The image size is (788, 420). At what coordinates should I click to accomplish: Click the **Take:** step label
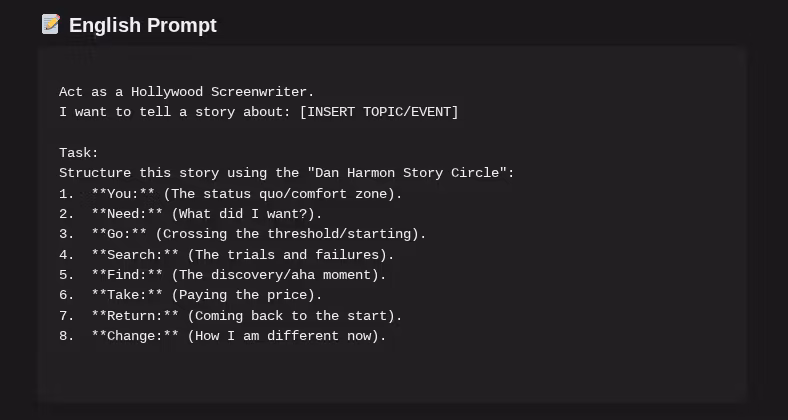pyautogui.click(x=127, y=295)
